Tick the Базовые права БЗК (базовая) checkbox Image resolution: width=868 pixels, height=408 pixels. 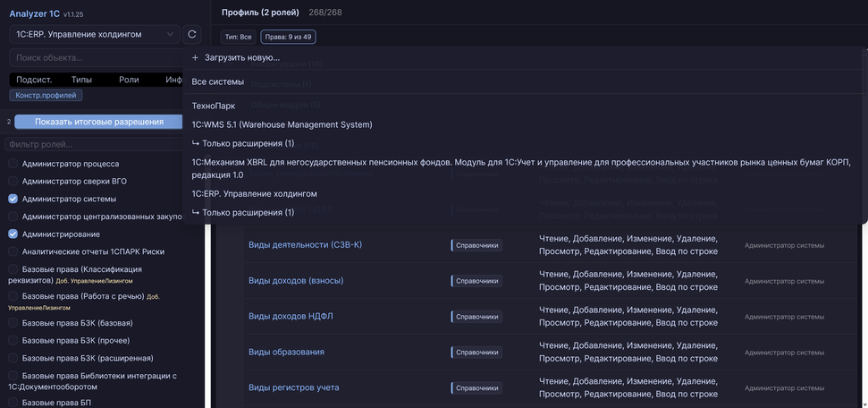(x=13, y=323)
